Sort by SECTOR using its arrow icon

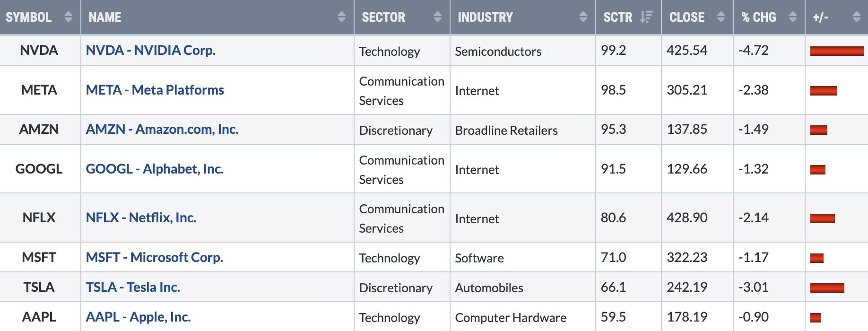(x=438, y=17)
